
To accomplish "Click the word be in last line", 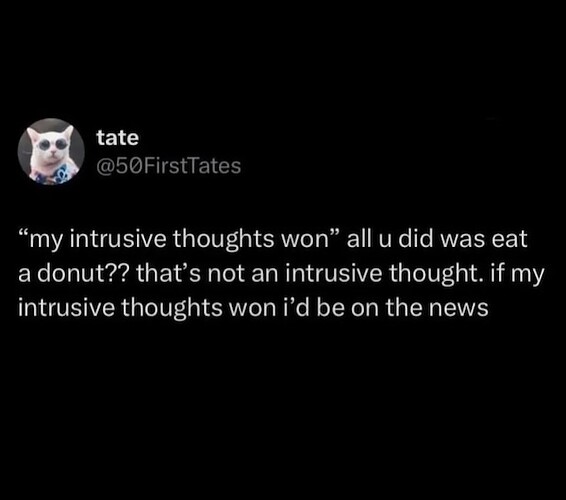I will coord(330,308).
